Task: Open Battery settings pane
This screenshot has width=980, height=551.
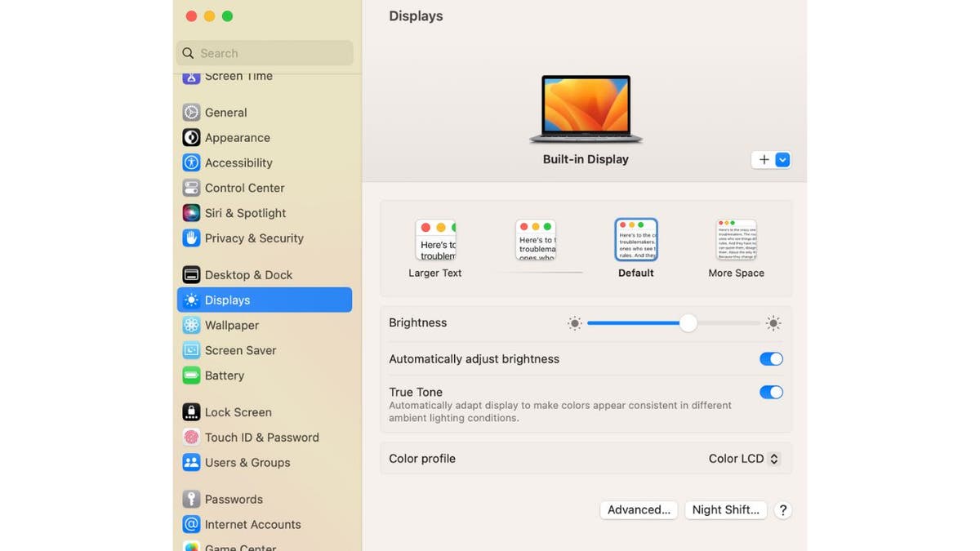Action: [x=265, y=375]
